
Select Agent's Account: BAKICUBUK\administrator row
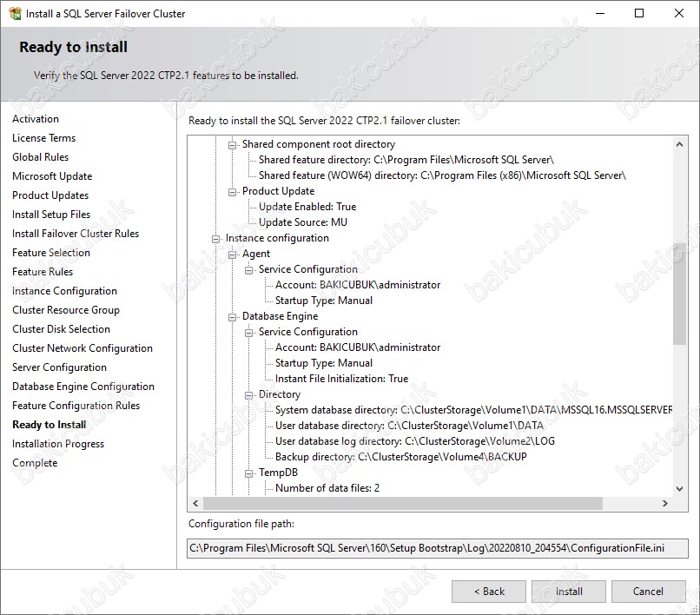[358, 285]
